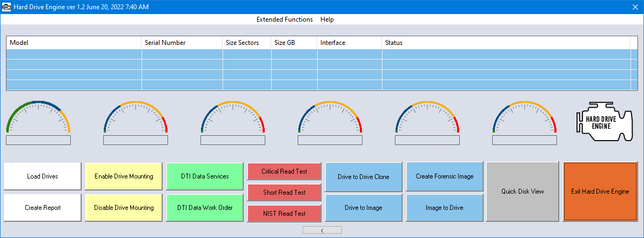Click Create Forensic Image
Viewport: 644px width, 238px height.
pos(445,176)
